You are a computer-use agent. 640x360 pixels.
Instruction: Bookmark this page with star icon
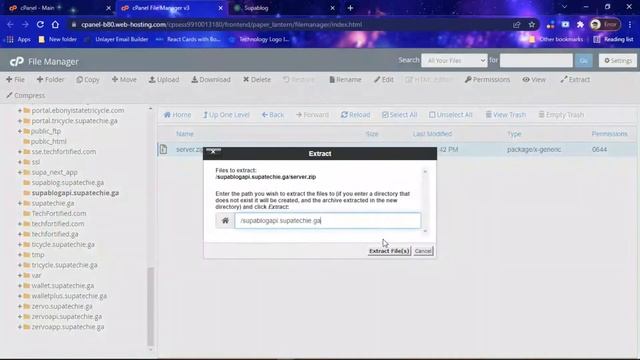pos(532,24)
